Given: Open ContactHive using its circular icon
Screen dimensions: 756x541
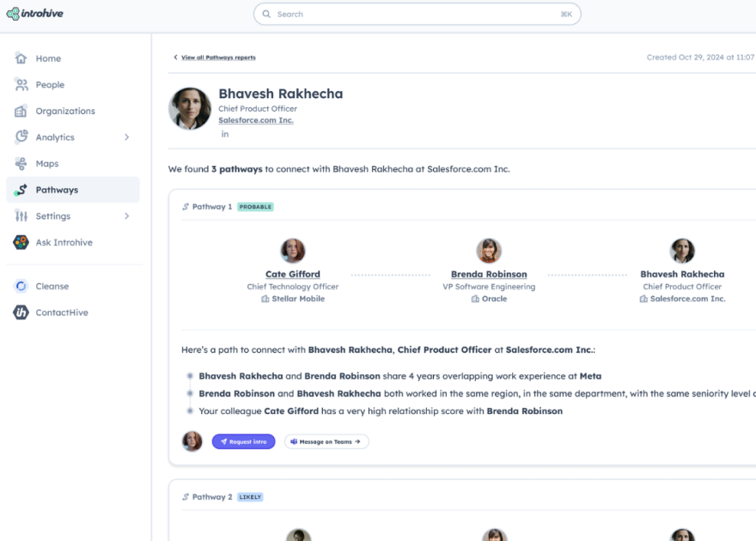Looking at the screenshot, I should 21,312.
